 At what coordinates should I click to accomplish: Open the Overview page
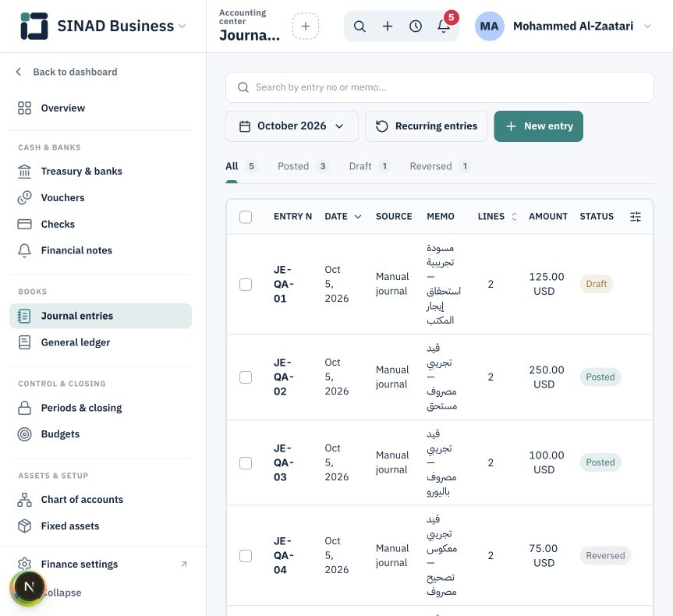click(101, 108)
